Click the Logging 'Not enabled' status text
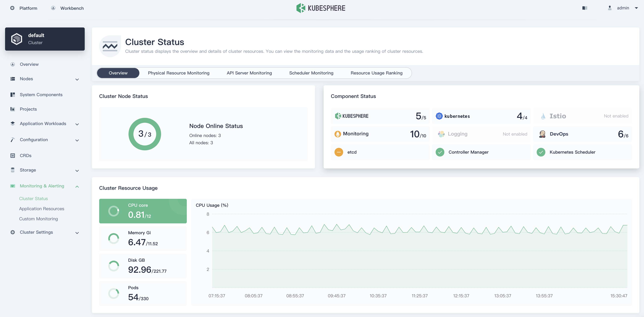644x317 pixels. coord(515,134)
